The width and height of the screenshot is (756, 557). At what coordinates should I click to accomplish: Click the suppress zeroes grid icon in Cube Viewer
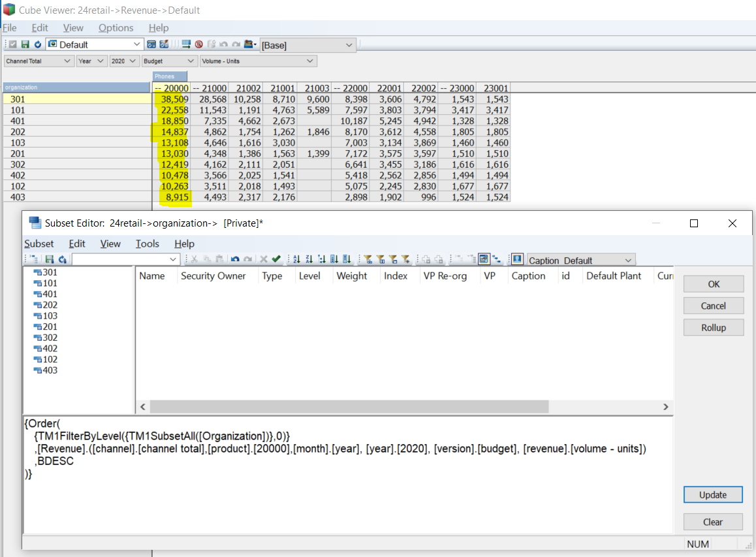tap(186, 44)
